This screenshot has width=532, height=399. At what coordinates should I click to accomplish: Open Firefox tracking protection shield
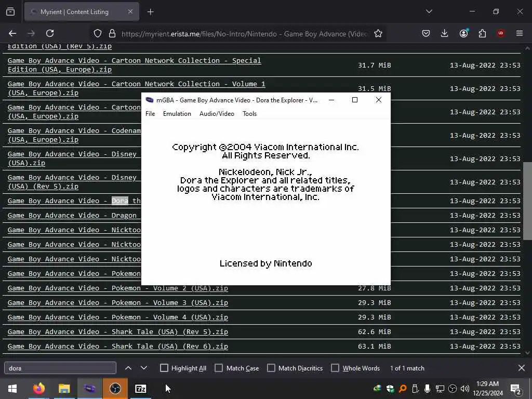coord(98,33)
